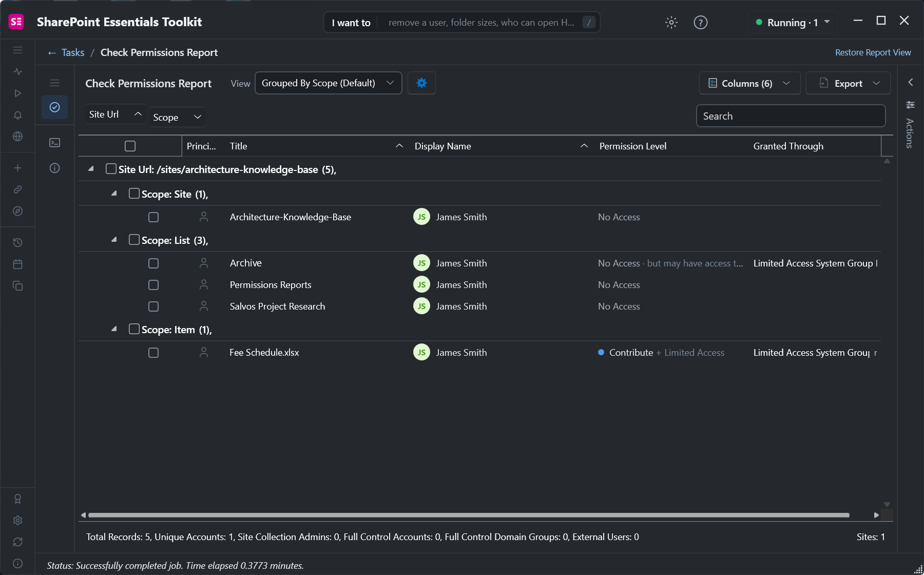924x575 pixels.
Task: Open the compass explore icon
Action: click(17, 211)
